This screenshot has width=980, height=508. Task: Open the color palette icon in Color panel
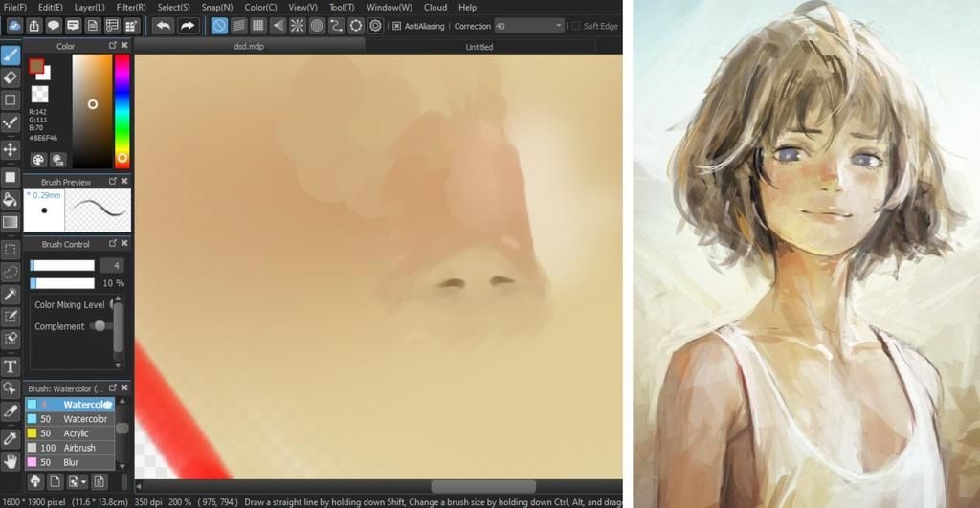coord(38,160)
